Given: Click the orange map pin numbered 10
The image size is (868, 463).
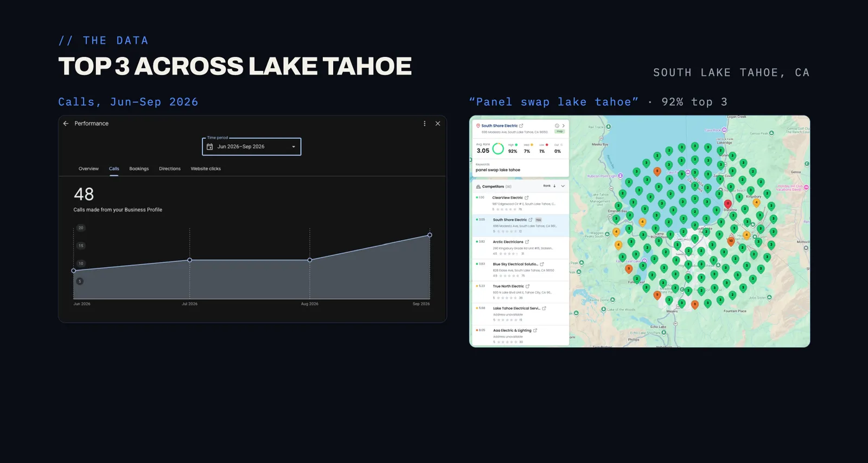Looking at the screenshot, I should tap(731, 241).
